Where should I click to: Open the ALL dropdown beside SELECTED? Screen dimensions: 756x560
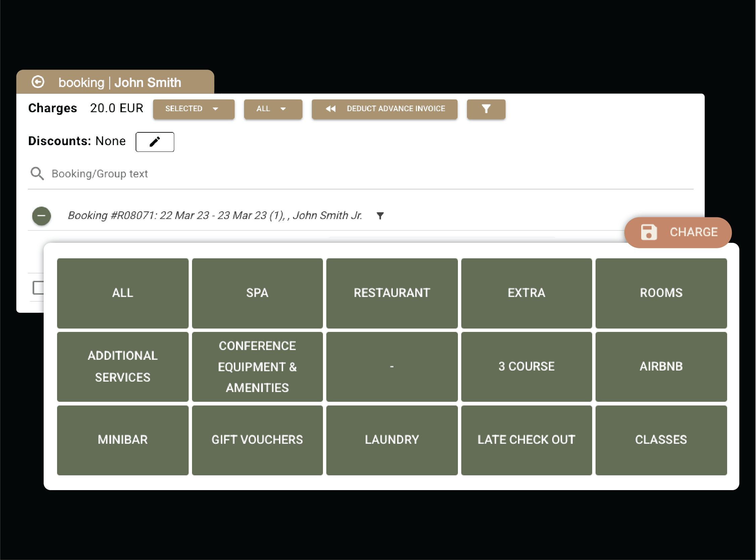point(273,109)
